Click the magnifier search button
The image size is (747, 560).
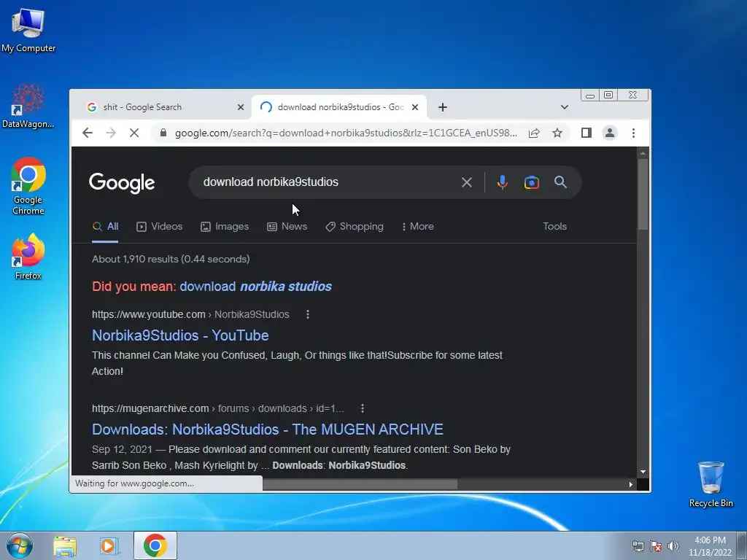click(x=561, y=182)
